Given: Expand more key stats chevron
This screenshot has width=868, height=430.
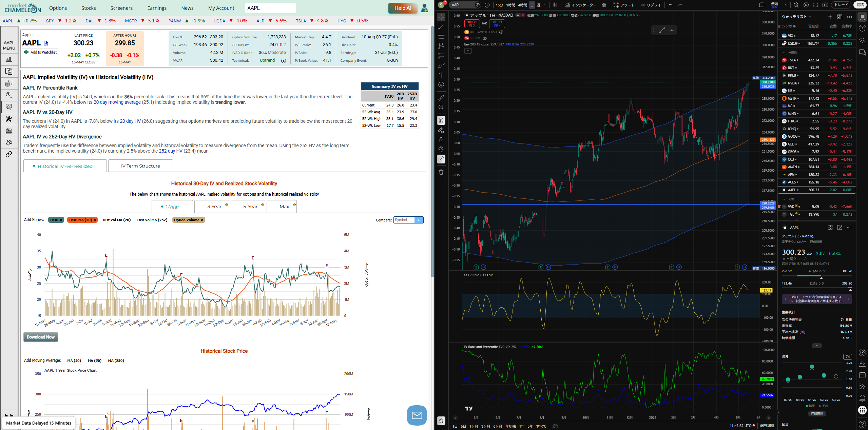Looking at the screenshot, I should [x=817, y=346].
